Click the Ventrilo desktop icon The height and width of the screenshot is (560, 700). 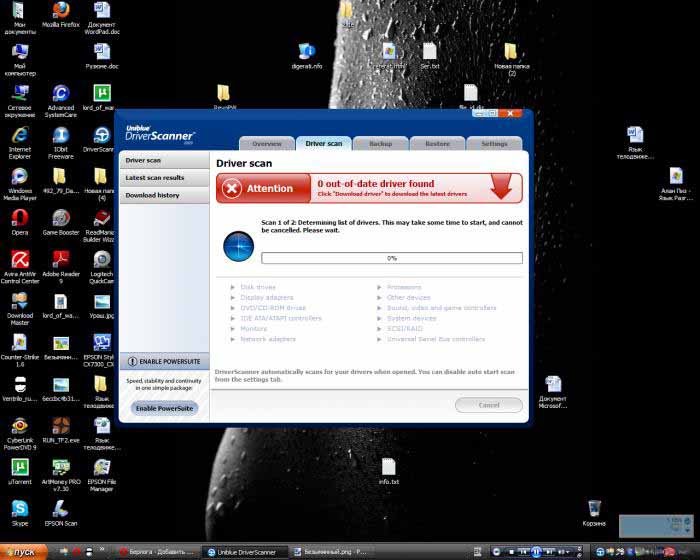[x=20, y=389]
